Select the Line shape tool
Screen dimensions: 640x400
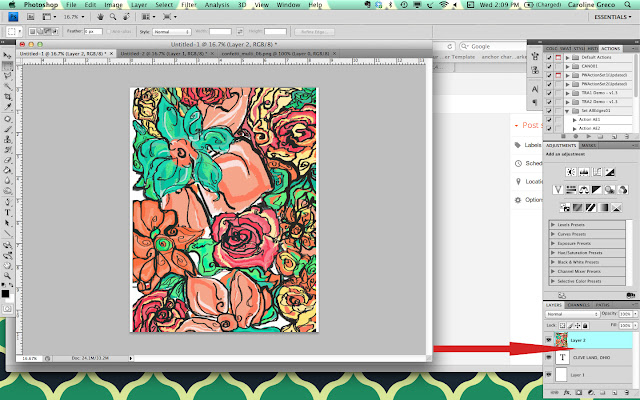[7, 233]
